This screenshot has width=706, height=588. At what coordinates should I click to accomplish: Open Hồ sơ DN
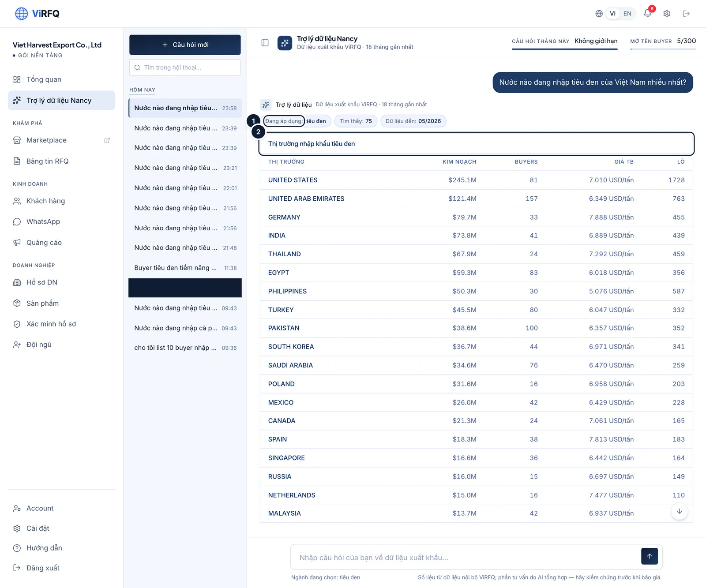pos(61,282)
